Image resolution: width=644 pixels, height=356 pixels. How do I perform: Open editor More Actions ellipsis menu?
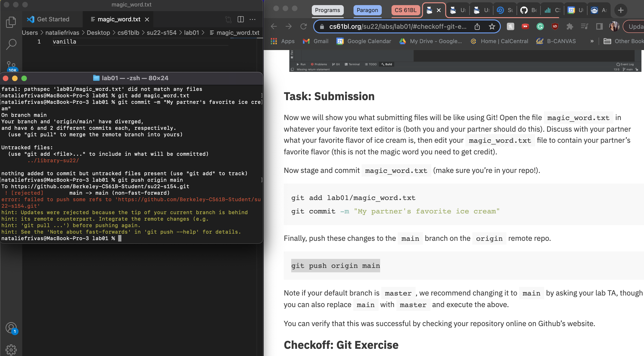coord(253,19)
